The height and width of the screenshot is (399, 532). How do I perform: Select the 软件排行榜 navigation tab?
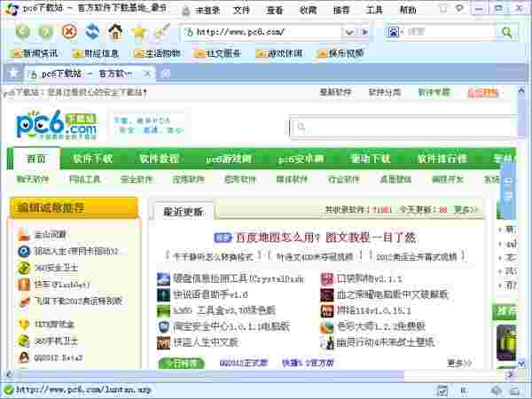click(442, 159)
